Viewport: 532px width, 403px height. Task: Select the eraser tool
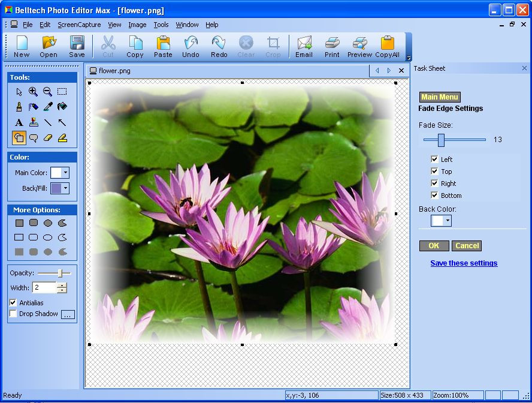tap(48, 138)
